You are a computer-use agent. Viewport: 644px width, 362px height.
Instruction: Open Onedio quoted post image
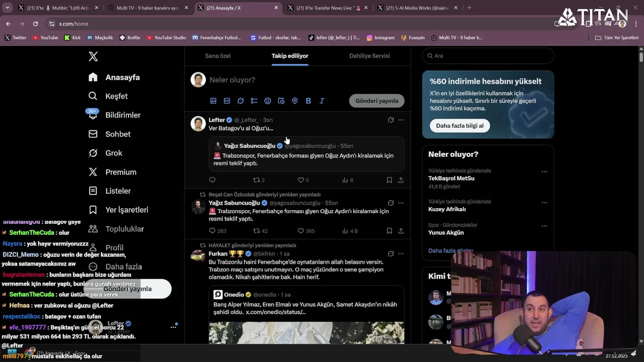[x=306, y=333]
